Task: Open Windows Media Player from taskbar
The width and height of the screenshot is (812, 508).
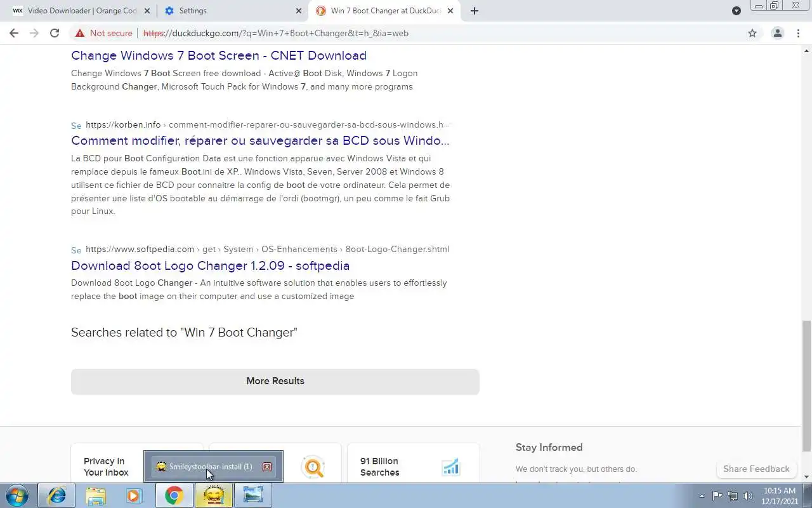Action: pyautogui.click(x=134, y=495)
